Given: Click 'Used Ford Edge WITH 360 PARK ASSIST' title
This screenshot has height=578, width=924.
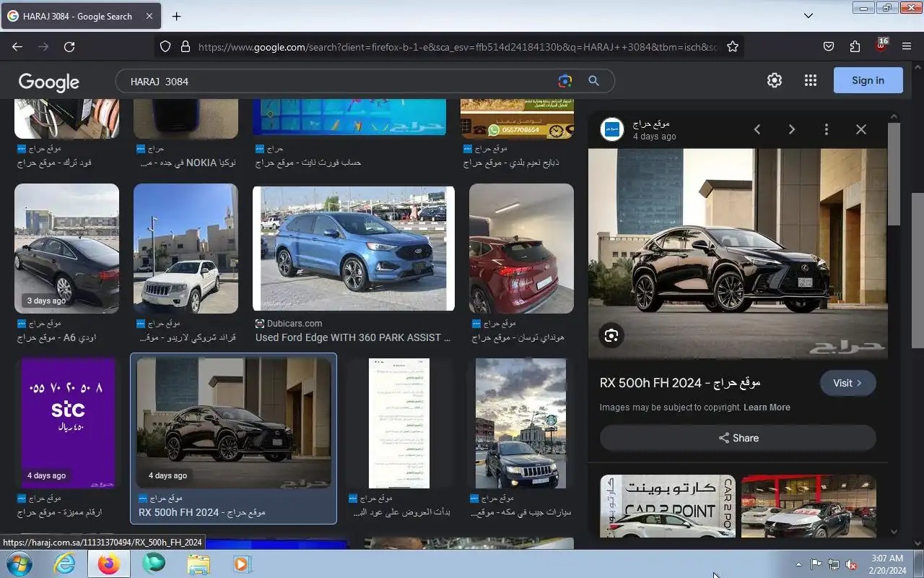Looking at the screenshot, I should click(x=353, y=337).
